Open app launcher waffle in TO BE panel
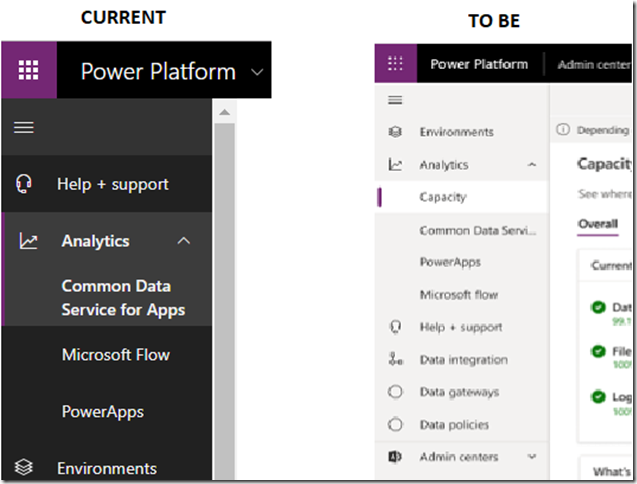Image resolution: width=637 pixels, height=484 pixels. [x=395, y=64]
